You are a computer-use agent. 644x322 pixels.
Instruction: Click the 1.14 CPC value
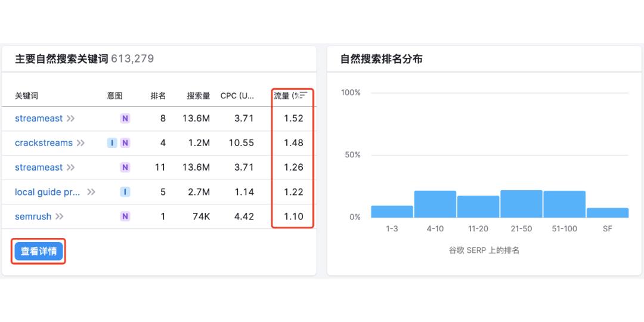244,192
